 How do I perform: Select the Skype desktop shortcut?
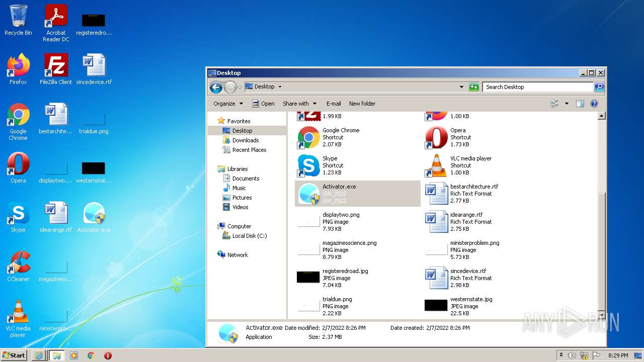tap(18, 217)
